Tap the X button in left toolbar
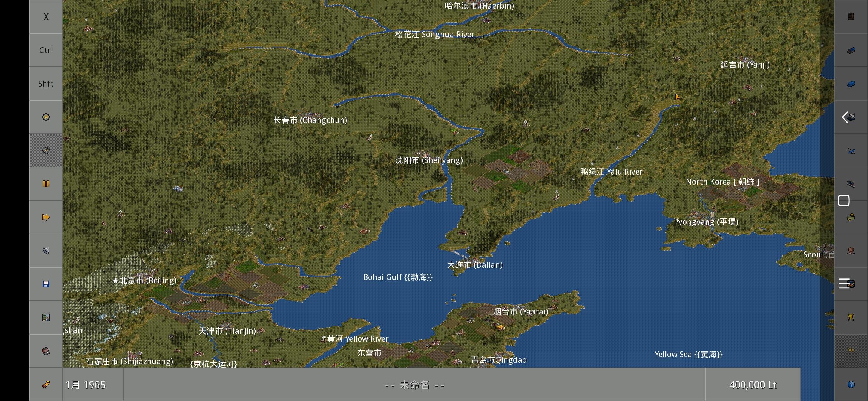 tap(46, 17)
